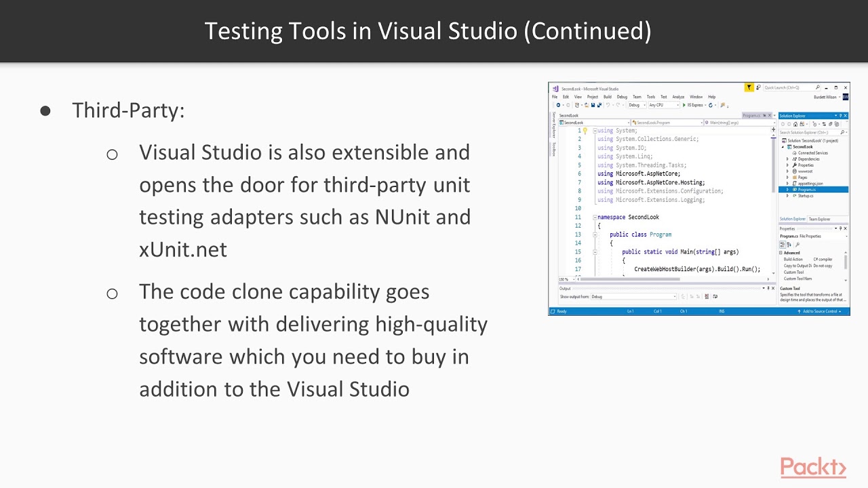The height and width of the screenshot is (488, 868).
Task: Collapse the Advanced section in Properties
Action: coord(781,253)
